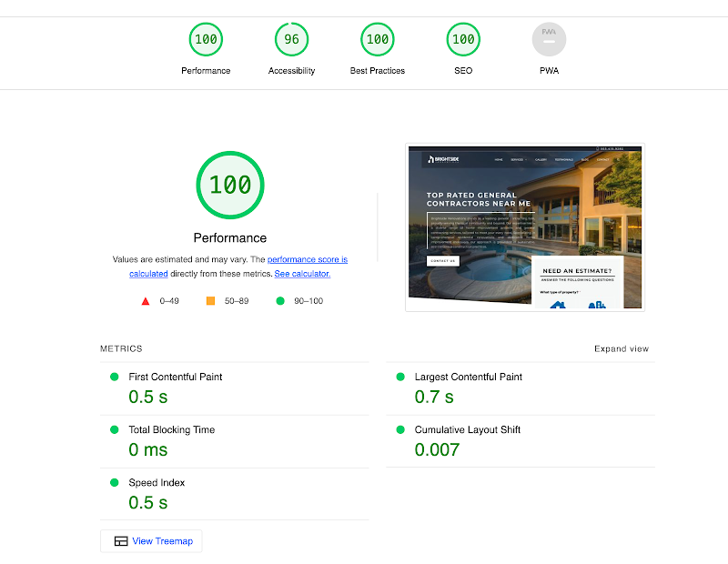Click the large Performance 100 gauge
728x564 pixels.
(230, 185)
